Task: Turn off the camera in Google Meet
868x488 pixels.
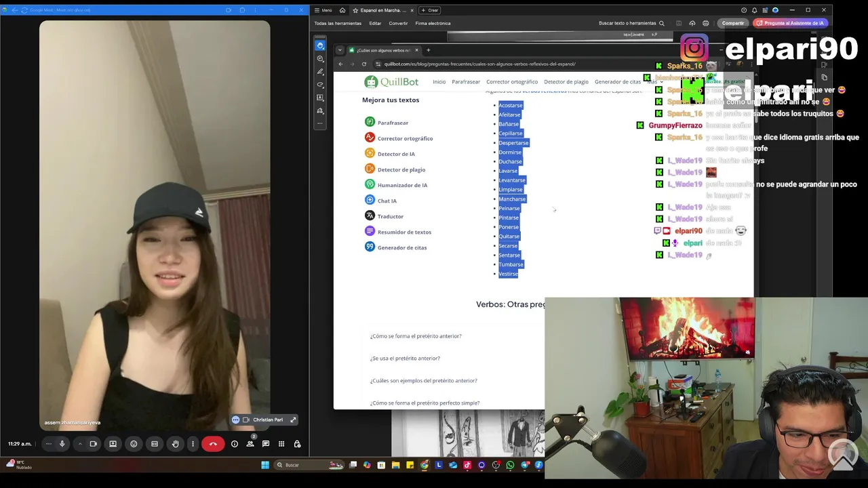Action: point(94,444)
